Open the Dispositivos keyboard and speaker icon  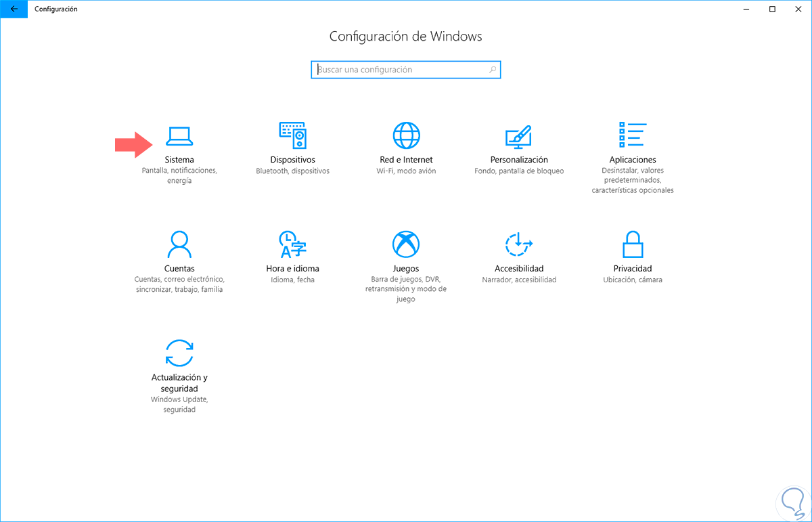pyautogui.click(x=292, y=135)
